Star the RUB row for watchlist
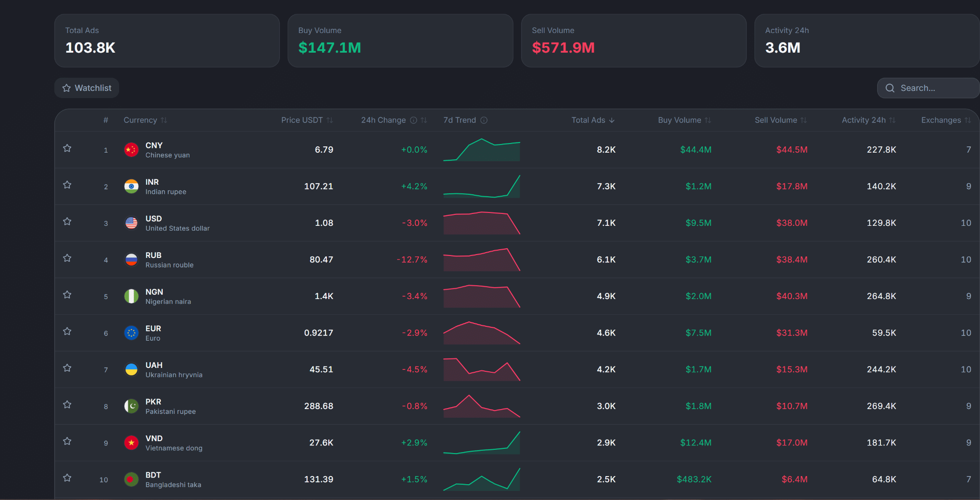Screen dimensions: 980x500 coord(67,258)
